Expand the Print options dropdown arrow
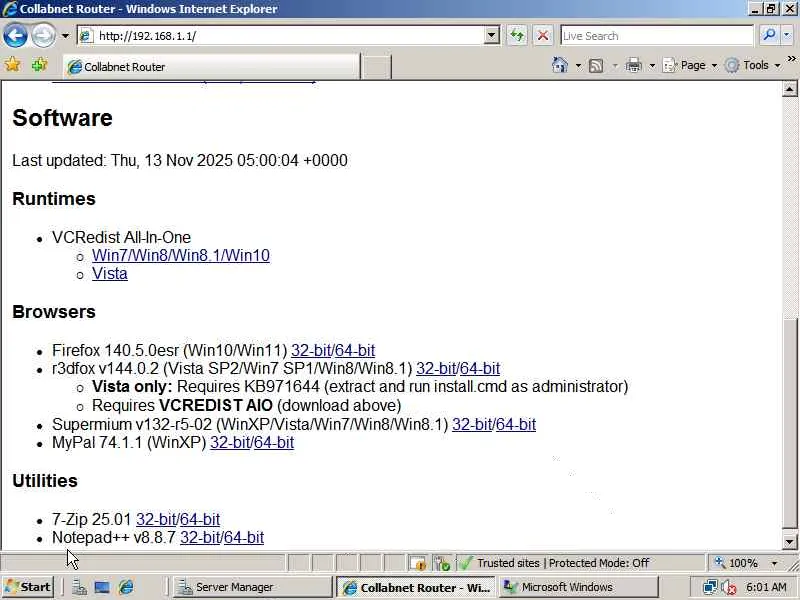Screen dimensions: 800x600 point(652,65)
